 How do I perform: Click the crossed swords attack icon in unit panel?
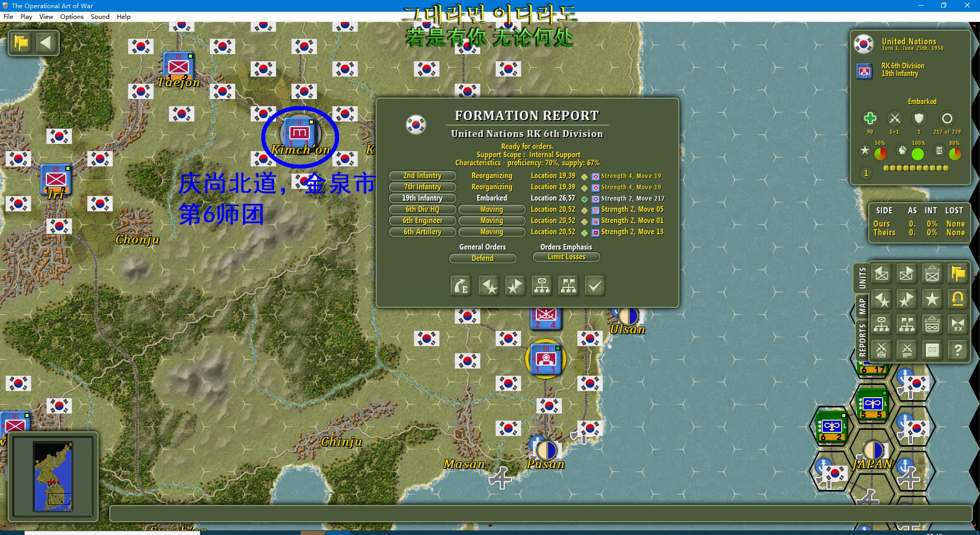(x=895, y=118)
